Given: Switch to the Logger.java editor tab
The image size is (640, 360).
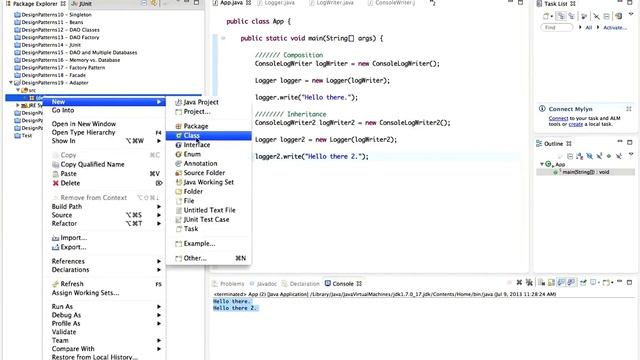Looking at the screenshot, I should click(x=279, y=3).
